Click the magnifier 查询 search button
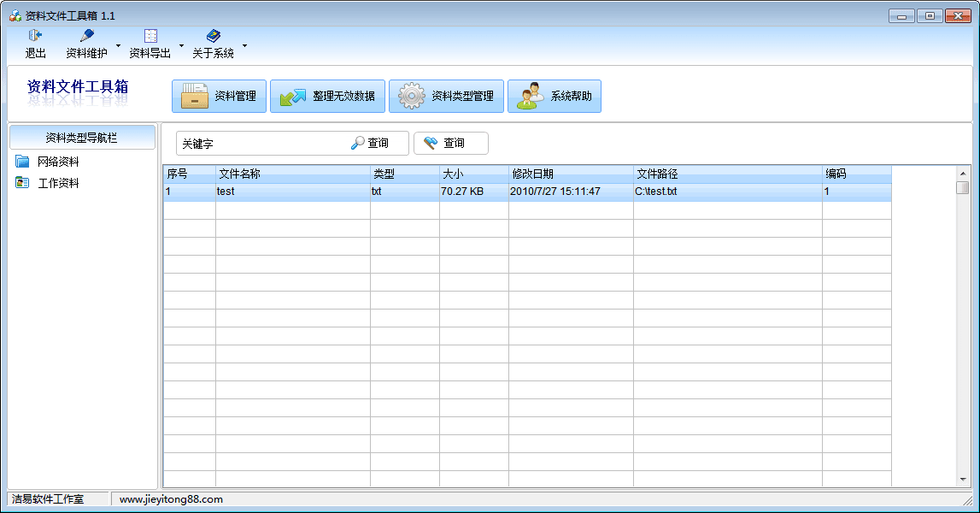The width and height of the screenshot is (980, 513). point(370,144)
